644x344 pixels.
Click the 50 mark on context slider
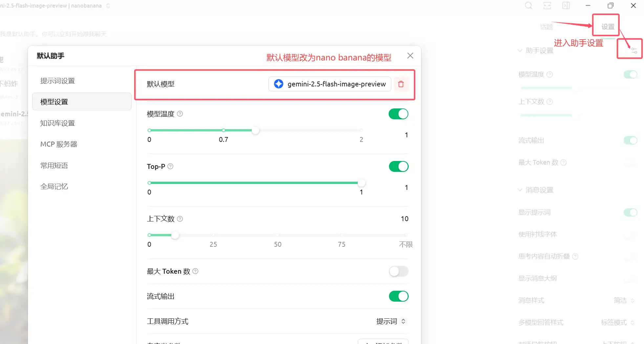[278, 244]
